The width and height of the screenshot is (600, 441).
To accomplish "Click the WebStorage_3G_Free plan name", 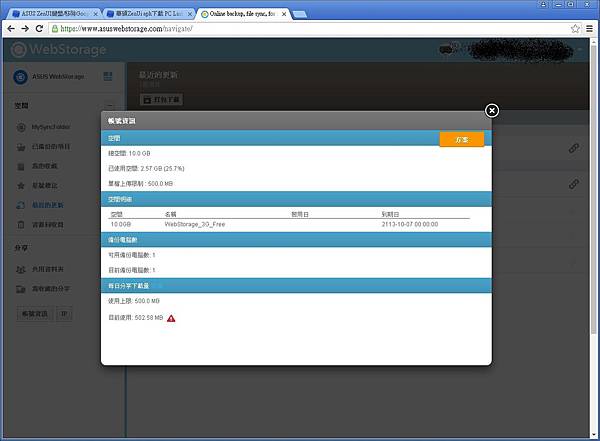I will 195,224.
